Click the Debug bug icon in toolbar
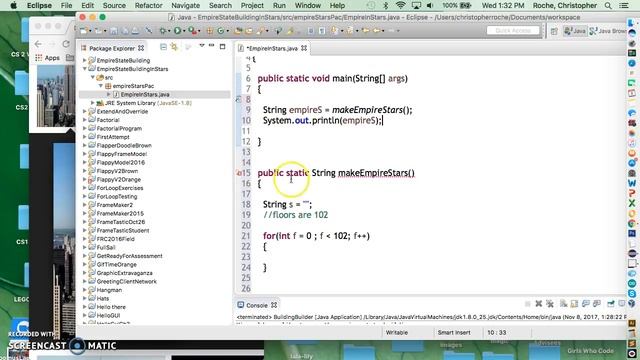Screen dimensions: 640x360 tap(162, 31)
